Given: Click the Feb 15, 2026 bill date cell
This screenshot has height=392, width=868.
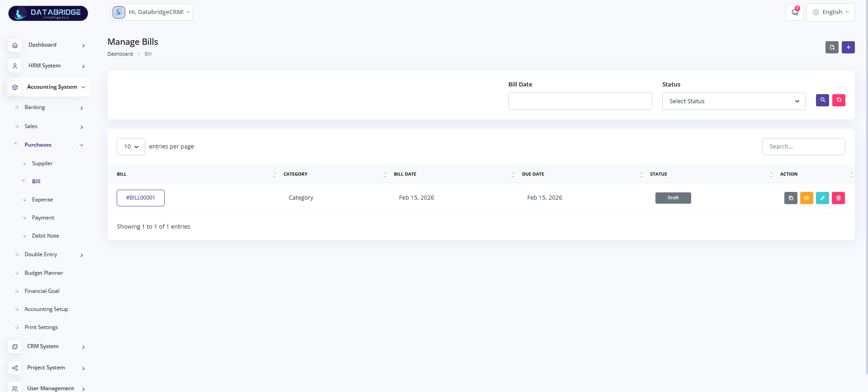Looking at the screenshot, I should click(x=416, y=198).
